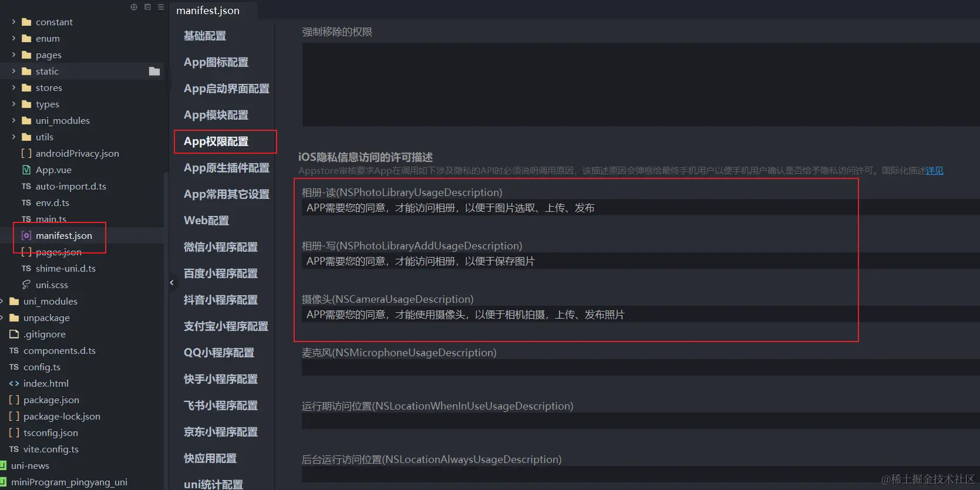
Task: Click the TS icon of components.d.ts
Action: (14, 350)
